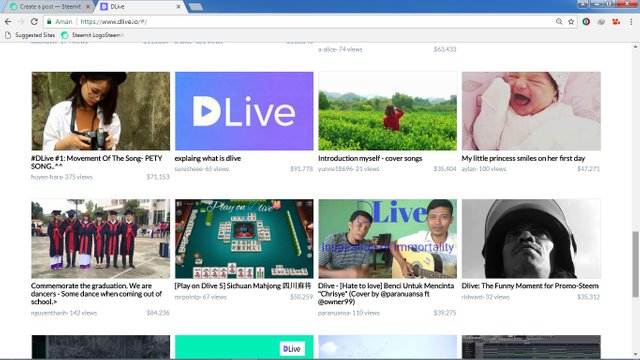Open the Sichuan Mahjong video thumbnail
Viewport: 640px width, 360px height.
(244, 239)
